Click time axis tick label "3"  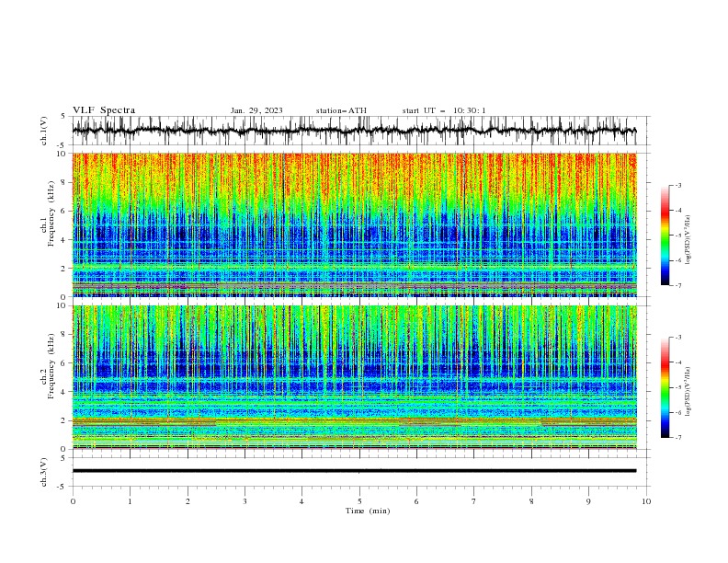(x=245, y=501)
